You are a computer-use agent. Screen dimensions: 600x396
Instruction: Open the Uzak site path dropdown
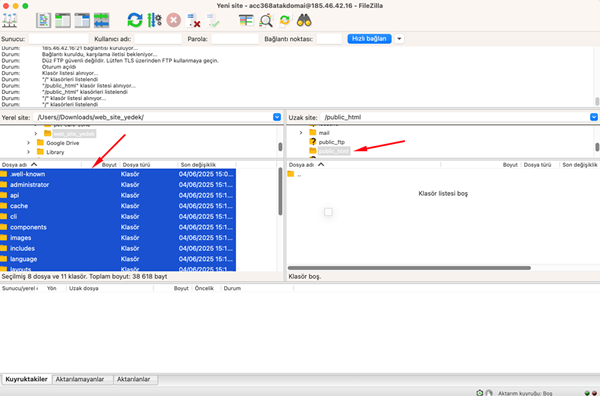[x=593, y=117]
